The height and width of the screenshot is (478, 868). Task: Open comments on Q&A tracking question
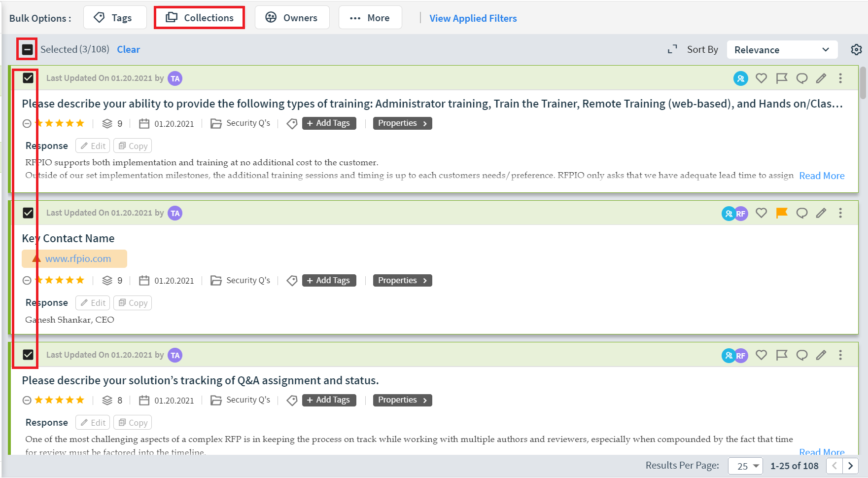pos(802,355)
